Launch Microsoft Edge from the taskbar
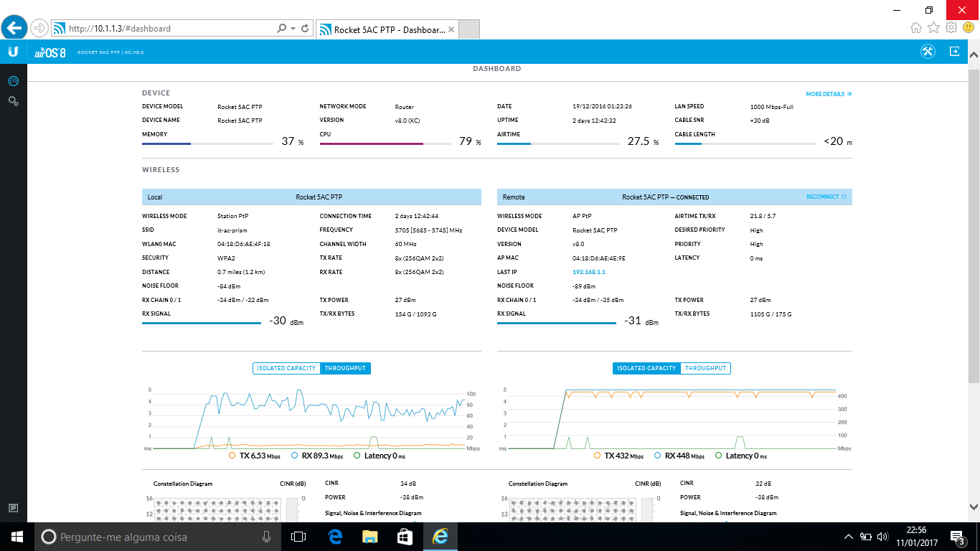 click(334, 537)
